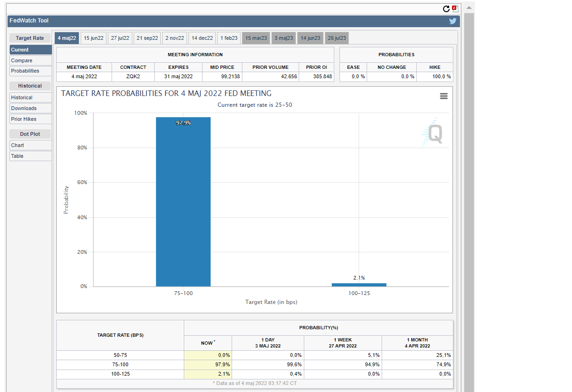
Task: Select Probabilities in the Target Rate section
Action: (30, 71)
